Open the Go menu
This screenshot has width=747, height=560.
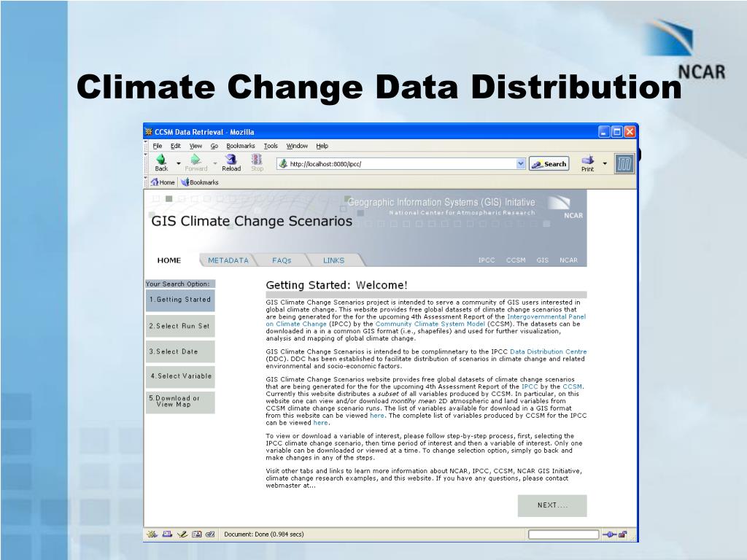coord(214,146)
